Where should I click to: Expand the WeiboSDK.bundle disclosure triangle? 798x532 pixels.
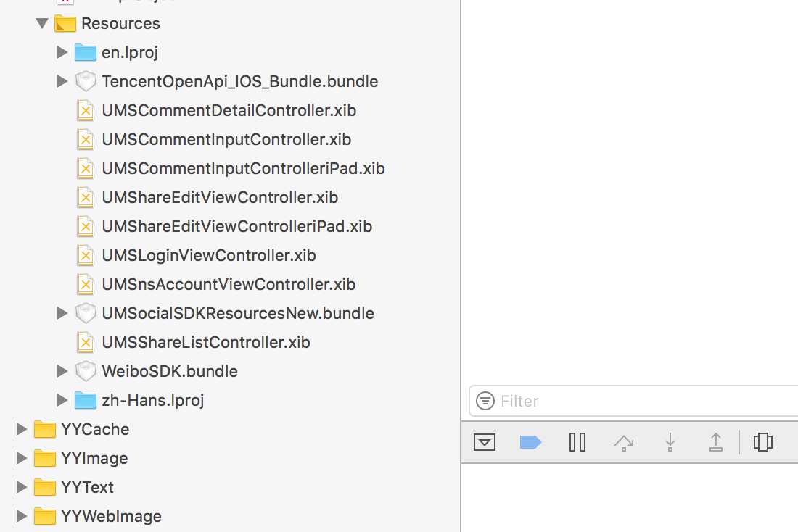point(62,371)
